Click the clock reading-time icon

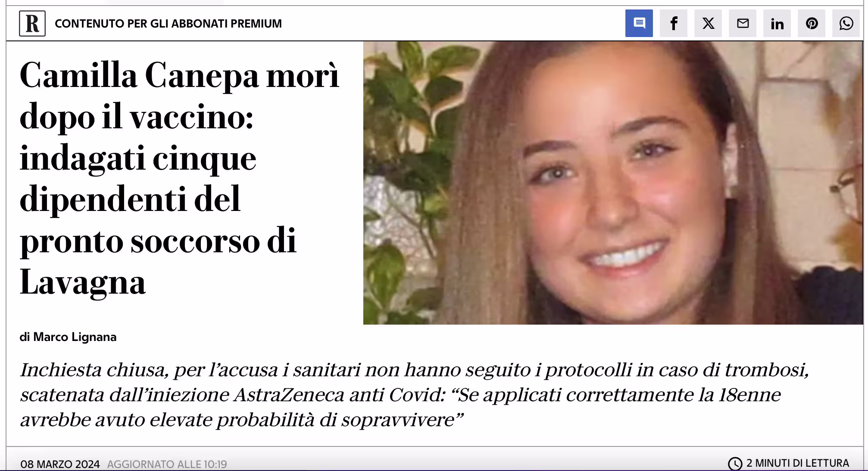[x=735, y=464]
